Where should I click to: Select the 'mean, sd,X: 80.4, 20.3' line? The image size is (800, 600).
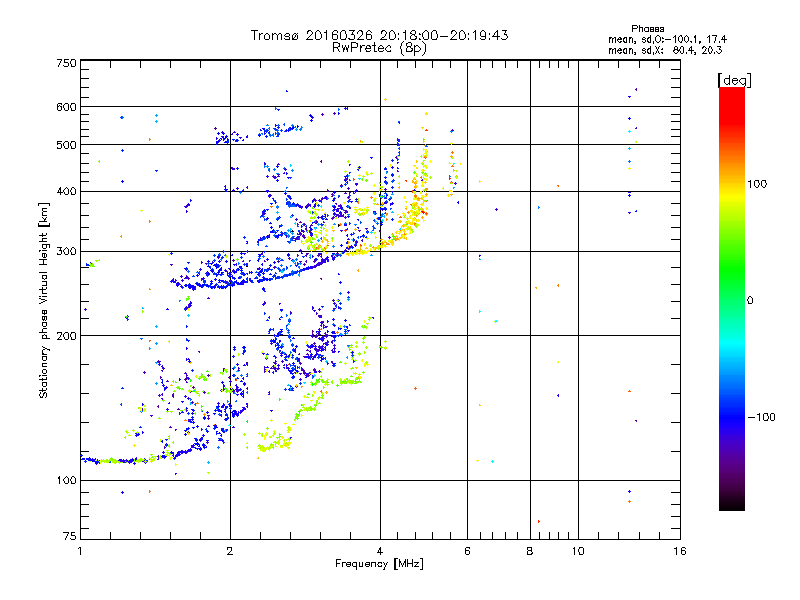(x=665, y=50)
